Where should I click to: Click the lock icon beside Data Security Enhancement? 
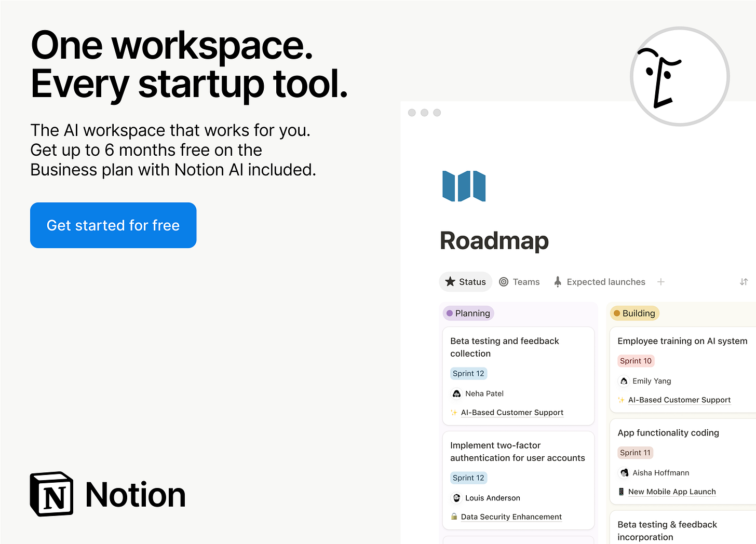tap(454, 516)
